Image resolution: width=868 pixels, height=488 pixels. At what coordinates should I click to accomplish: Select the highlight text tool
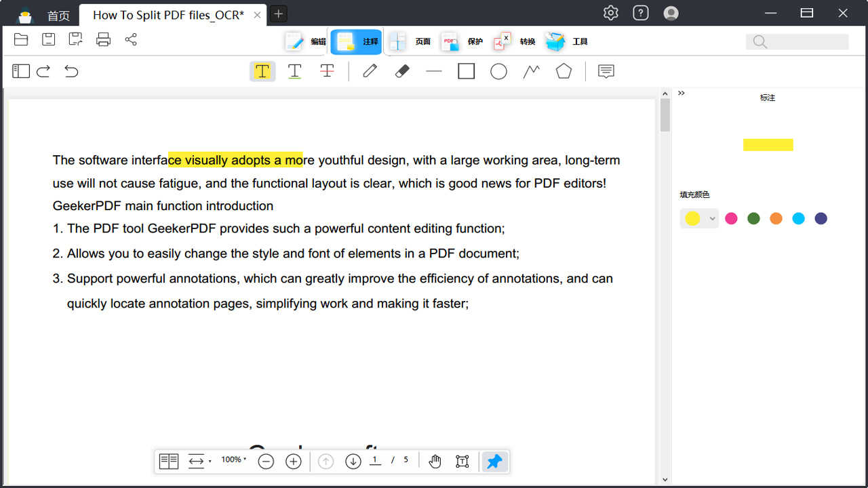click(x=262, y=71)
